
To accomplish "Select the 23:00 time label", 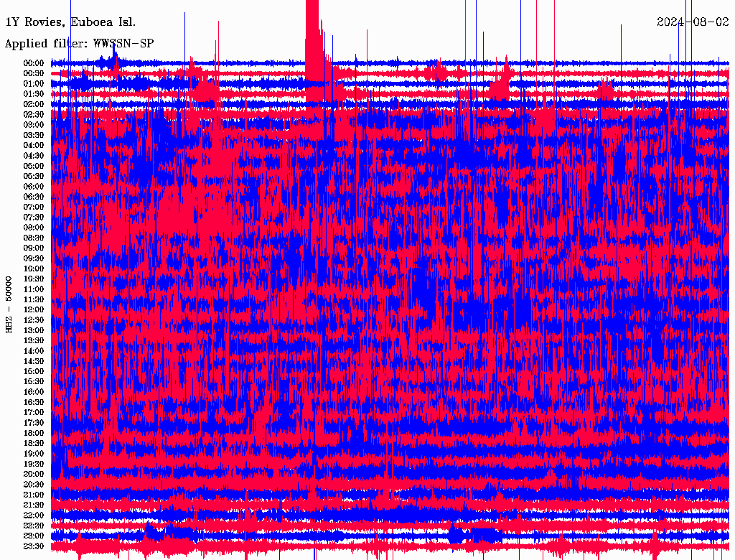I will pyautogui.click(x=34, y=536).
